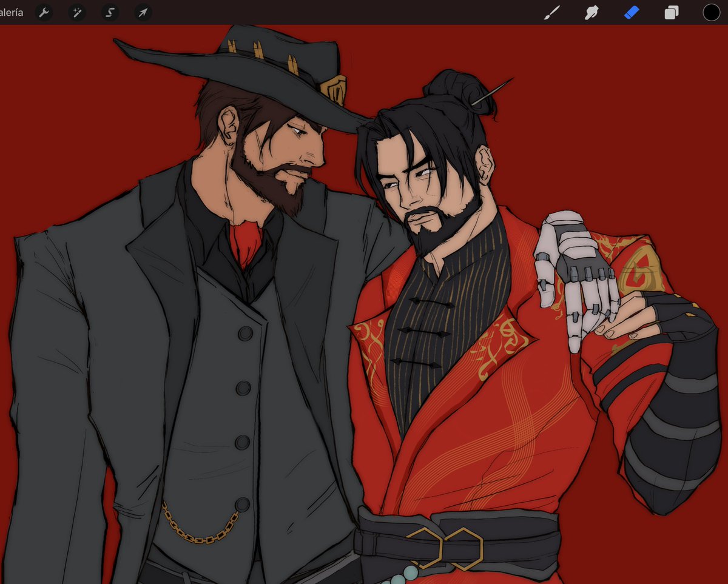This screenshot has width=728, height=584.
Task: Select the Smudge tool
Action: [x=591, y=12]
